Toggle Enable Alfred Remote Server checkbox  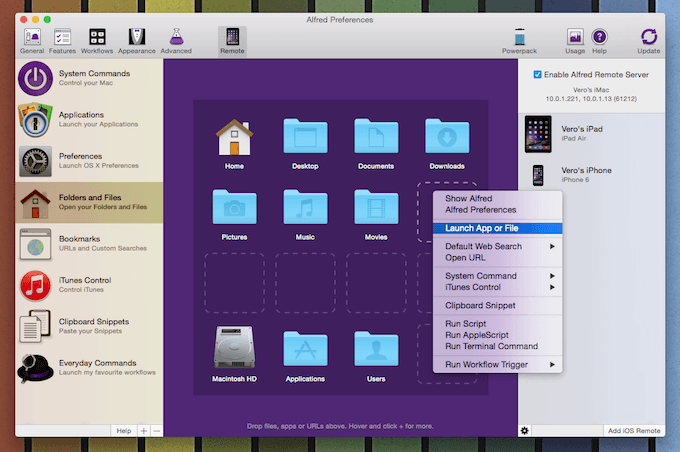[537, 75]
